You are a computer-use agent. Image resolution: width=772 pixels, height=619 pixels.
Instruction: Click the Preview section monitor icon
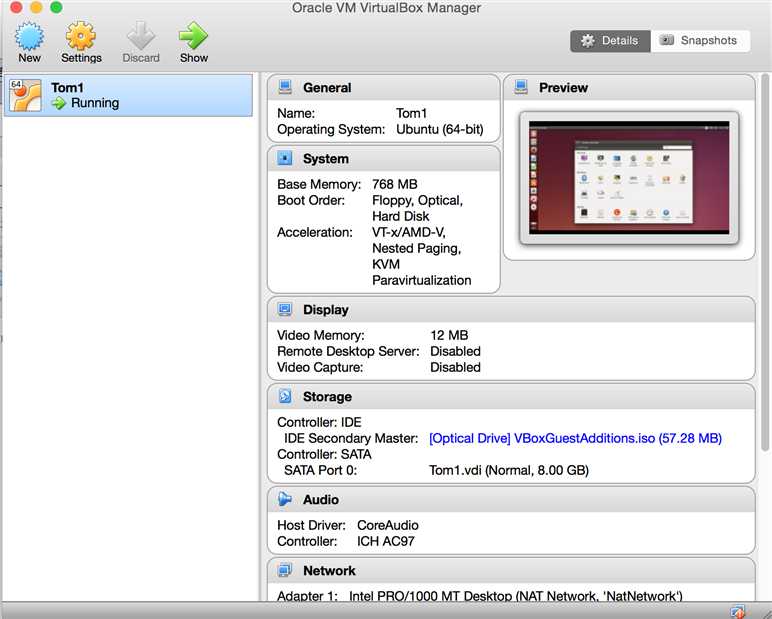pos(521,87)
